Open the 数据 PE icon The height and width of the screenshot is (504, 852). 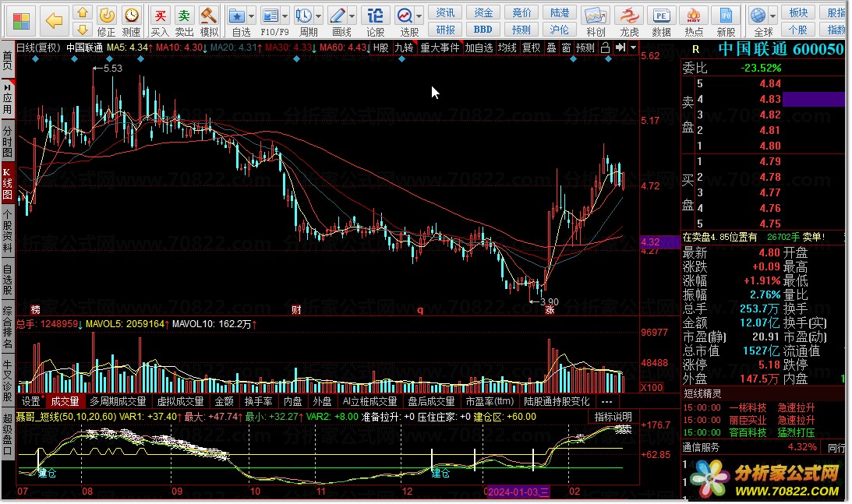click(661, 16)
